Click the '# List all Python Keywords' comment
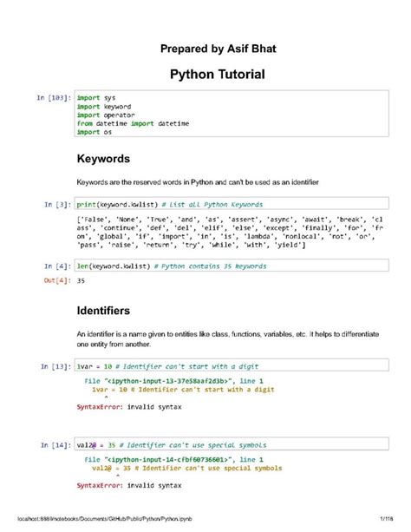Screen dimensions: 411x532 (x=212, y=205)
